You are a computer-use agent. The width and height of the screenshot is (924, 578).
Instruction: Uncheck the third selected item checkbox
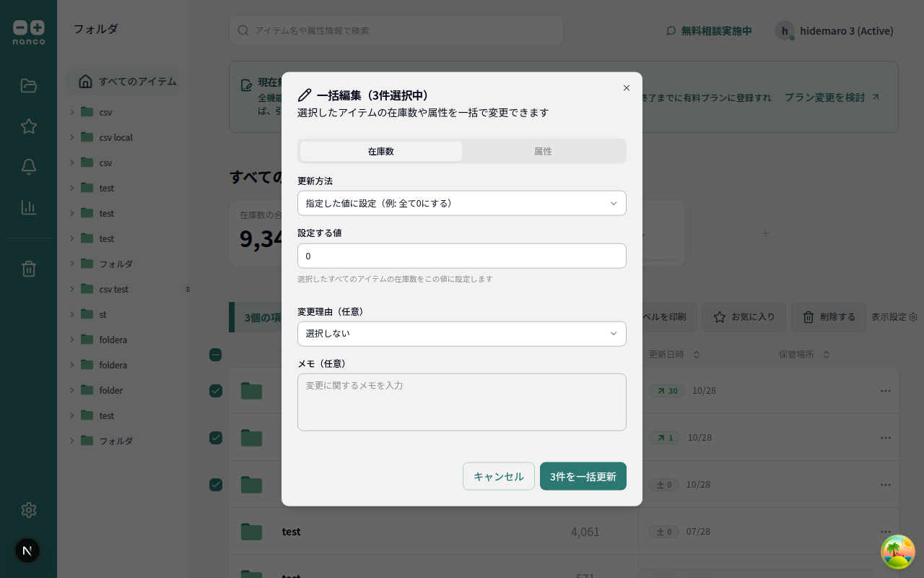tap(215, 485)
